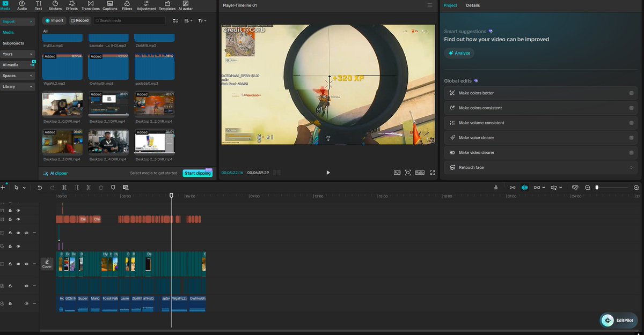Click the microphone voiceover record icon

tap(496, 188)
